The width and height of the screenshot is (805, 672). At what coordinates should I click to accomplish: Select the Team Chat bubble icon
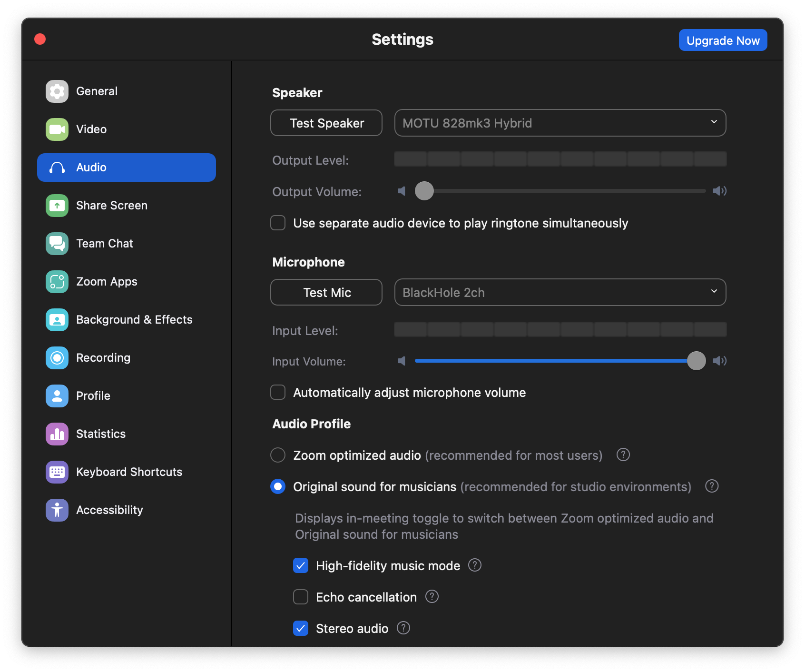57,244
